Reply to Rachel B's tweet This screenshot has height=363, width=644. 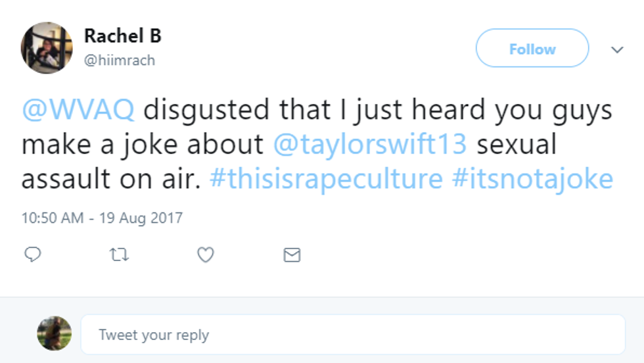[x=32, y=254]
